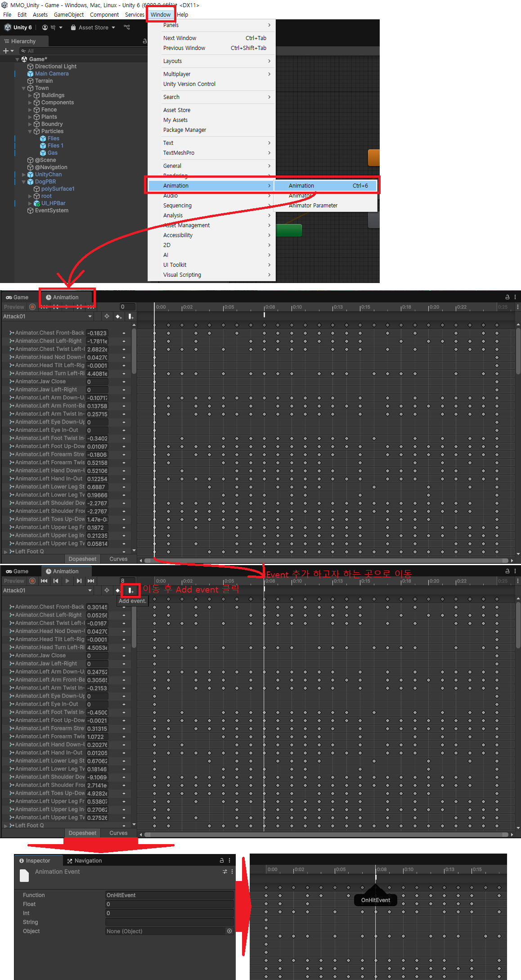This screenshot has height=980, width=521.
Task: Open Object picker circle in Inspector
Action: [x=229, y=931]
